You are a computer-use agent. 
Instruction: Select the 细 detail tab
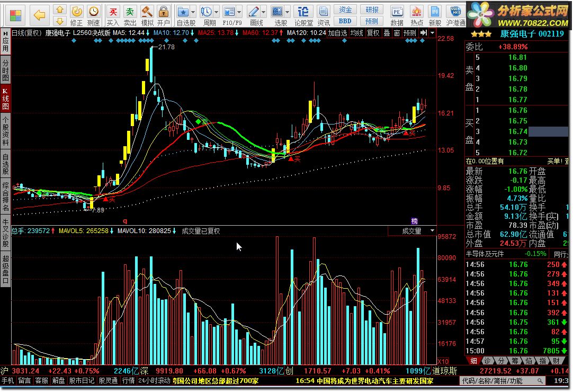click(x=473, y=361)
